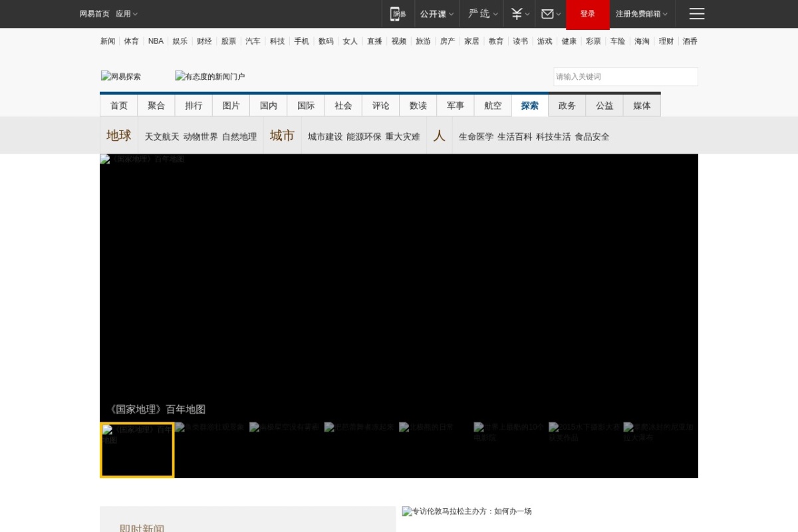
Task: Open the 首页 tab
Action: [119, 106]
